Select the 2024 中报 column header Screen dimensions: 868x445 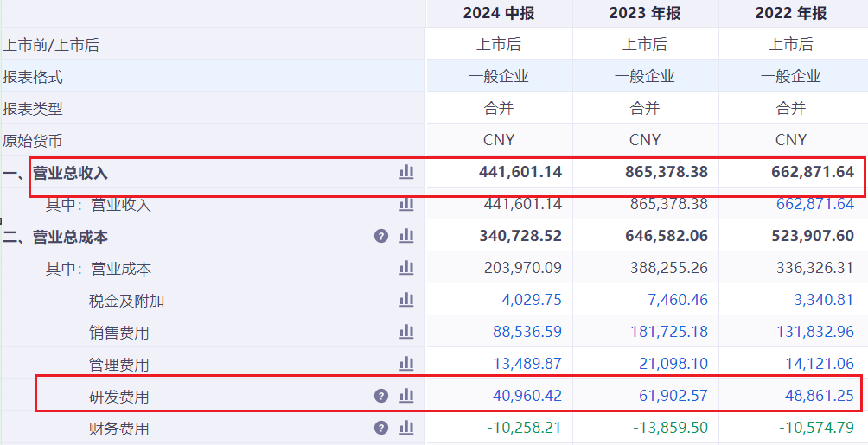(499, 13)
